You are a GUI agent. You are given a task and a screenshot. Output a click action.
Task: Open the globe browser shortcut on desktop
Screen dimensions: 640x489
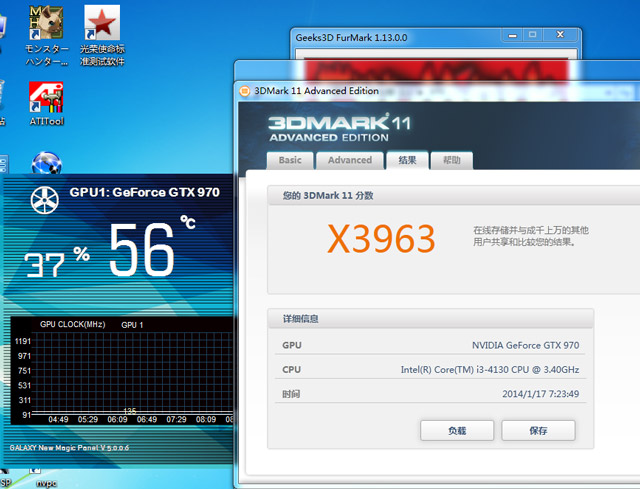(x=47, y=162)
